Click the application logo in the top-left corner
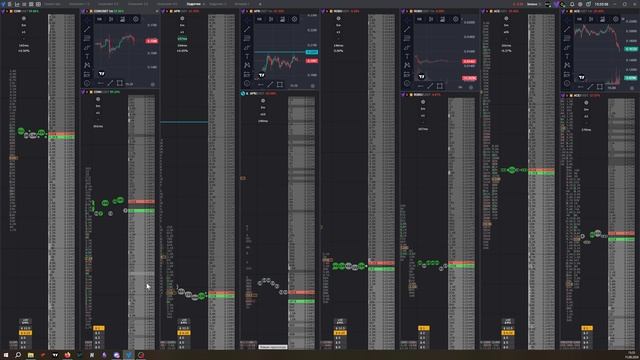Image resolution: width=640 pixels, height=360 pixels. [3, 4]
